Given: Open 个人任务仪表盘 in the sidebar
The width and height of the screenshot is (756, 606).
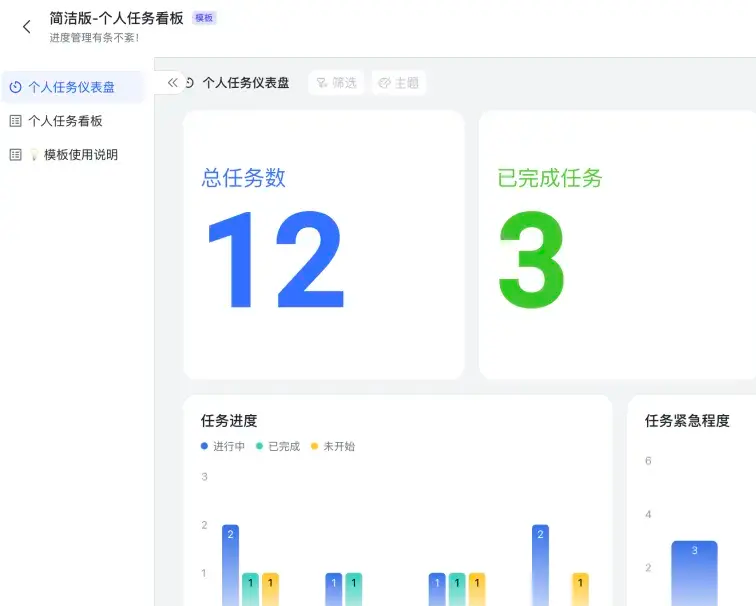Looking at the screenshot, I should (73, 87).
